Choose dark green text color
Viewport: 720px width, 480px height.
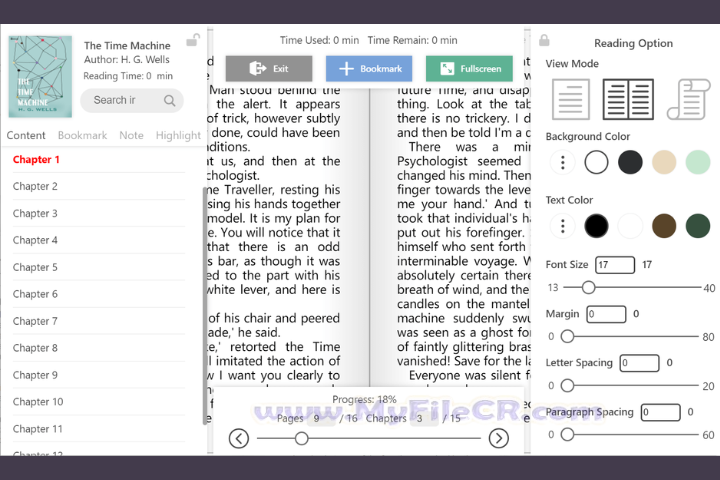698,226
